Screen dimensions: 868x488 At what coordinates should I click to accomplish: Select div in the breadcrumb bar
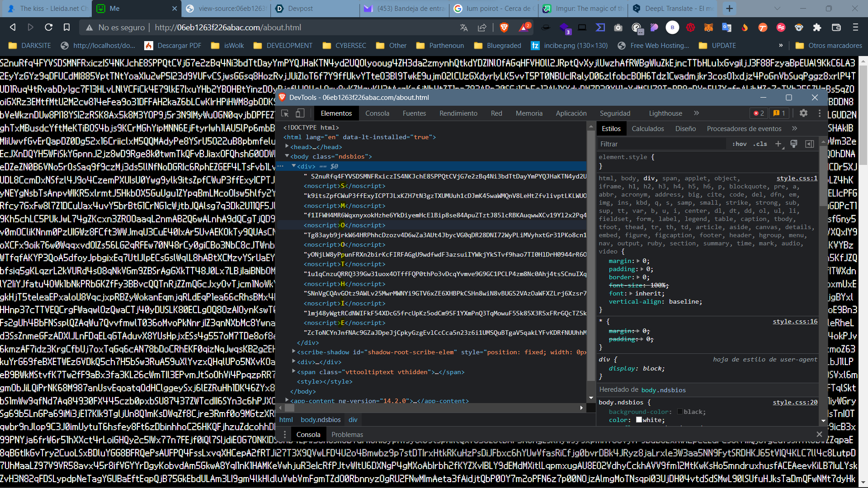tap(353, 420)
